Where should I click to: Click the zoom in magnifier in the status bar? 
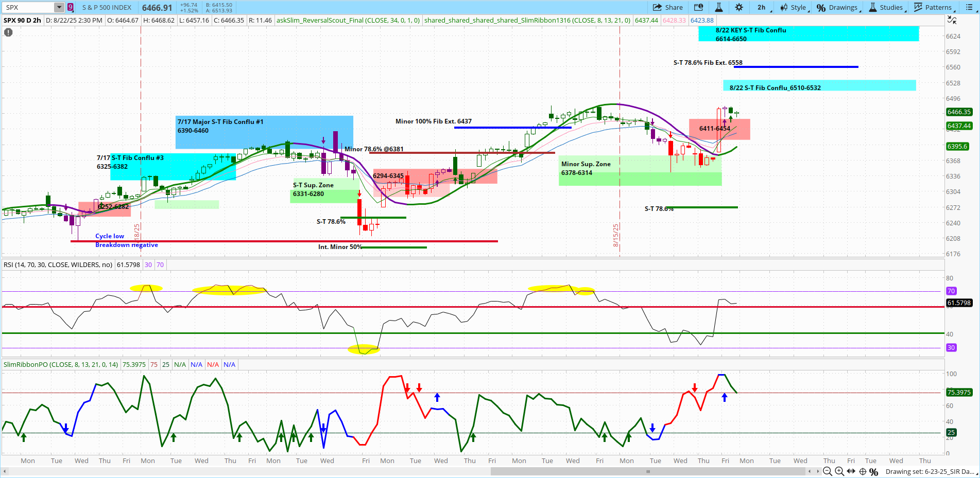[x=839, y=471]
